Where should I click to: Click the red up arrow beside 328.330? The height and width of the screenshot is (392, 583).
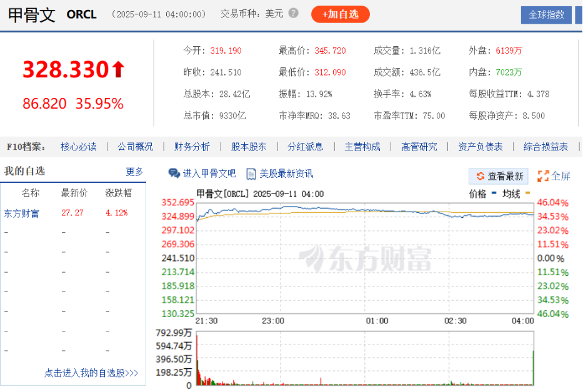tap(118, 70)
